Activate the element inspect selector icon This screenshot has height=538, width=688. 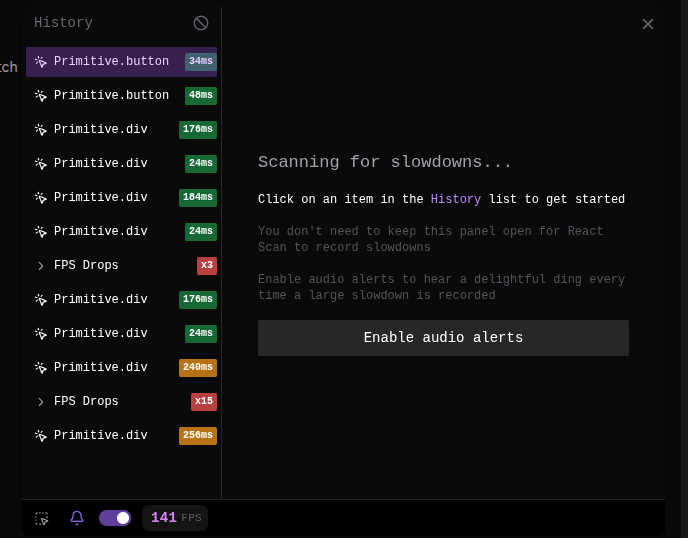[42, 518]
